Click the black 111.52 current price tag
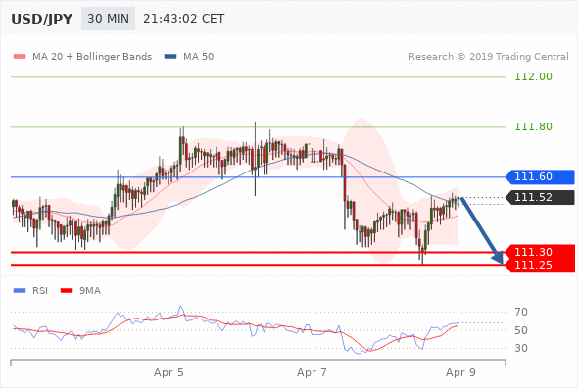Viewport: 578px width, 392px height. (540, 197)
